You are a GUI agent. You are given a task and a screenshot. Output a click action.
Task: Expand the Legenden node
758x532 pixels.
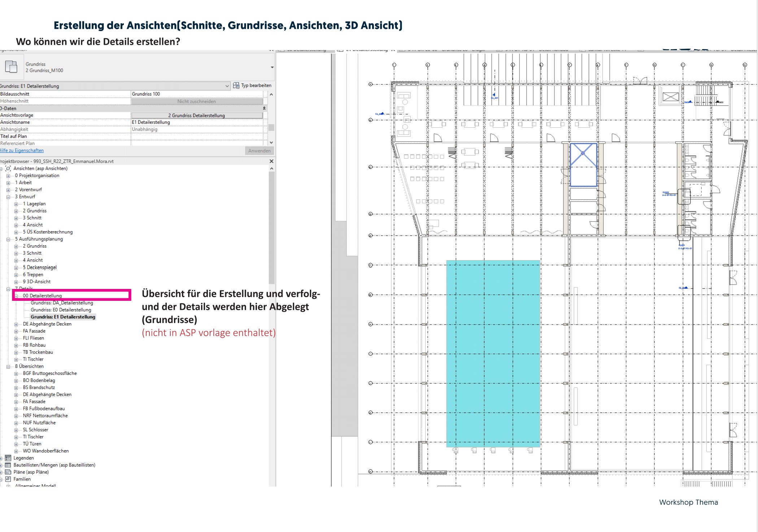click(1, 458)
